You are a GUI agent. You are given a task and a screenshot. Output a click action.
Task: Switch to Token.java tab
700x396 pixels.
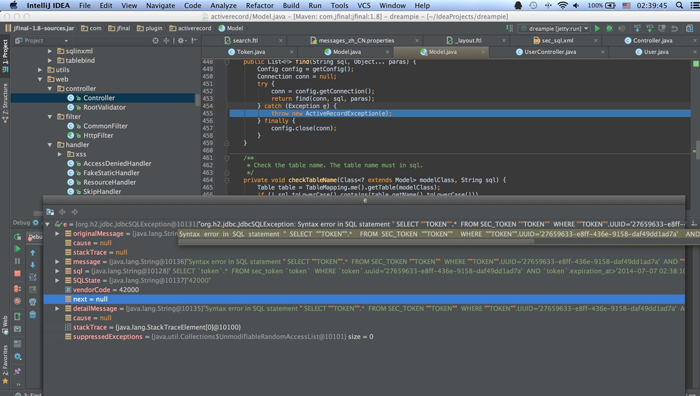(x=250, y=52)
